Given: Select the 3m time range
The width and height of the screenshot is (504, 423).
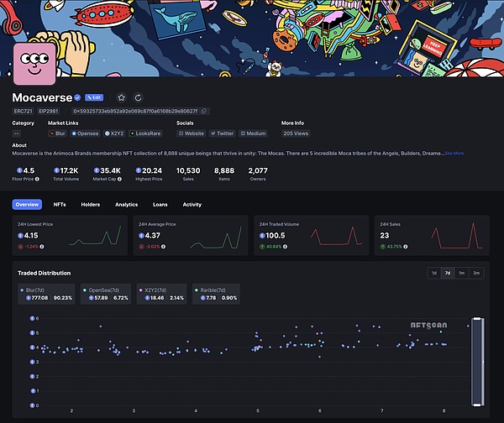Looking at the screenshot, I should tap(476, 273).
